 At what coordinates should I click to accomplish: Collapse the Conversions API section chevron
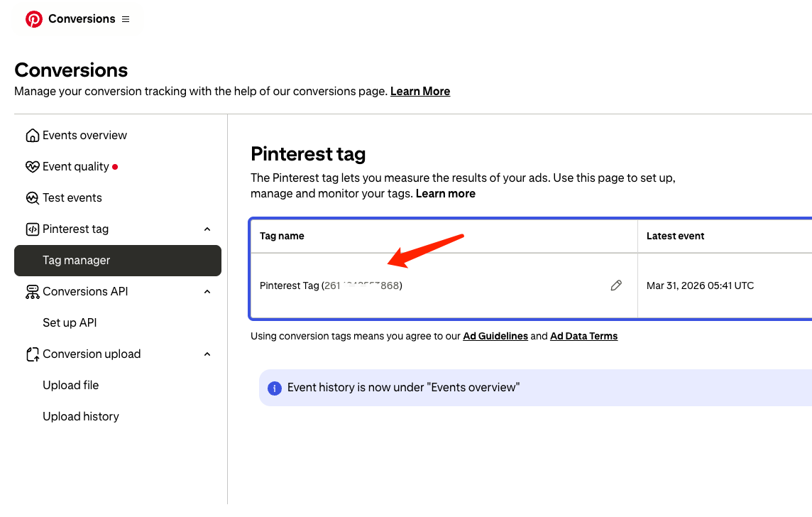(x=207, y=292)
